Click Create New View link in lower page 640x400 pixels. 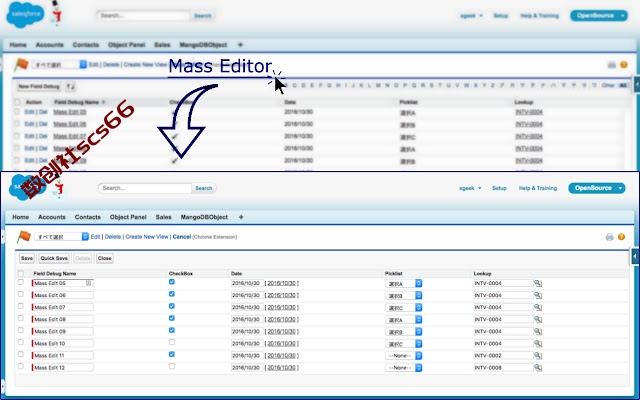147,237
